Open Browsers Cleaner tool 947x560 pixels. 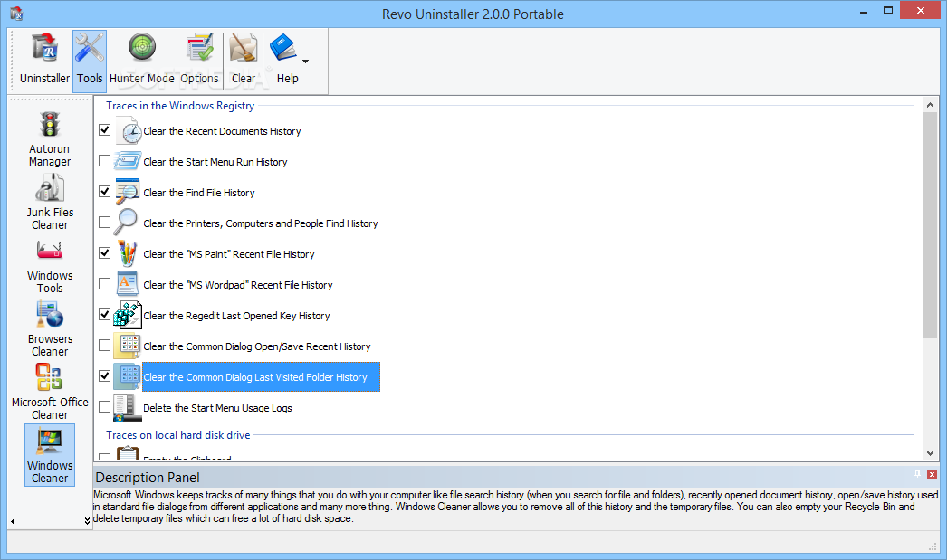click(50, 329)
